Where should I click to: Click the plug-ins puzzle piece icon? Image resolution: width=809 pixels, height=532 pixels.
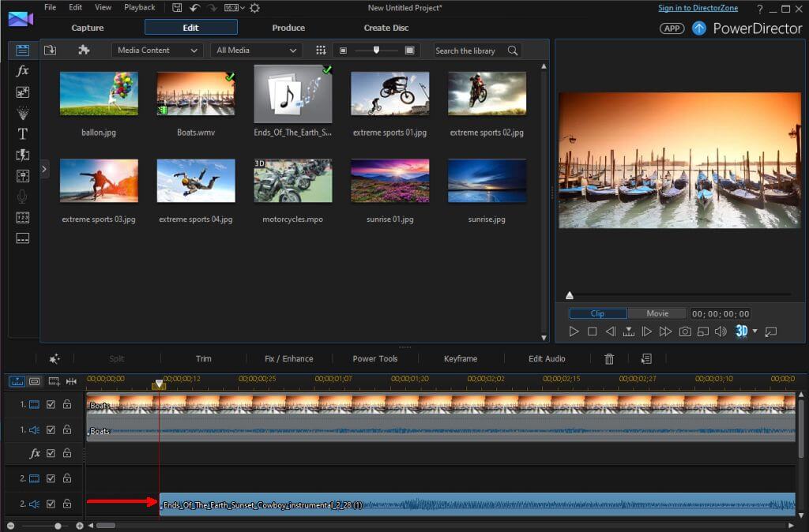(84, 51)
